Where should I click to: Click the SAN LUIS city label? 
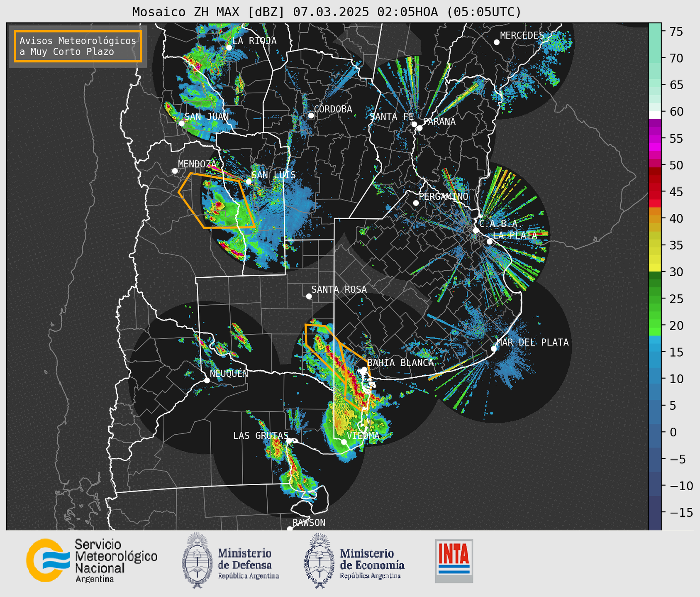point(274,175)
